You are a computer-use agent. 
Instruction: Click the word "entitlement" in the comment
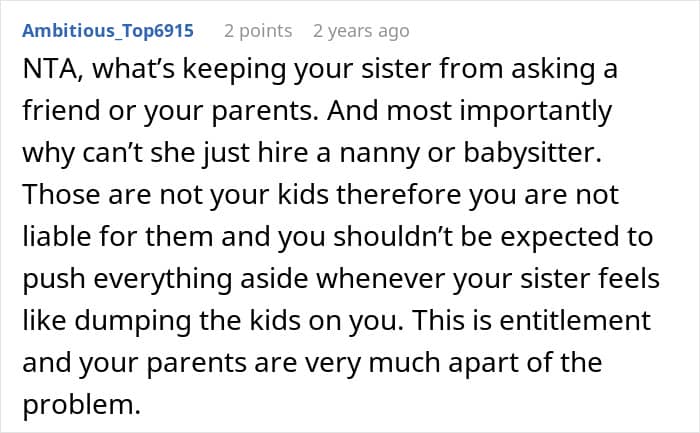point(575,321)
